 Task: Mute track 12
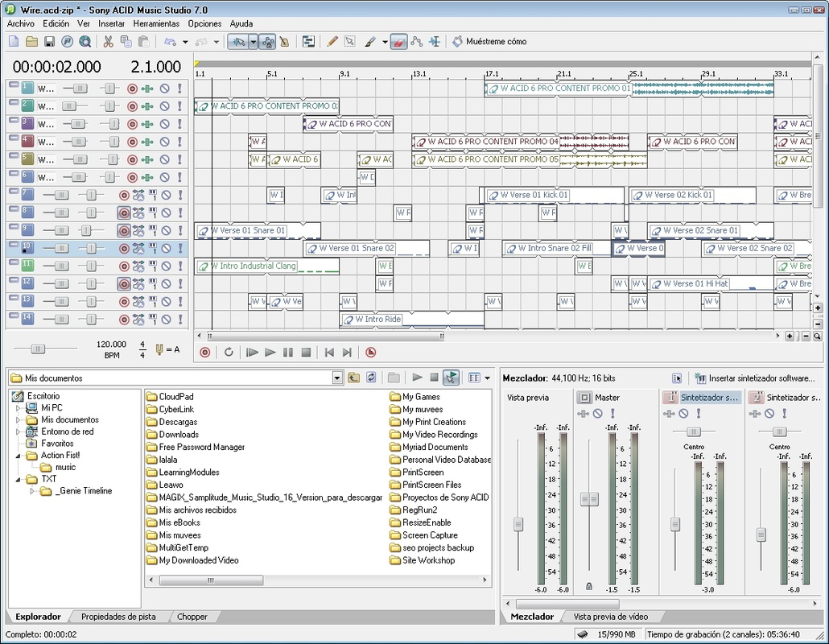[166, 284]
